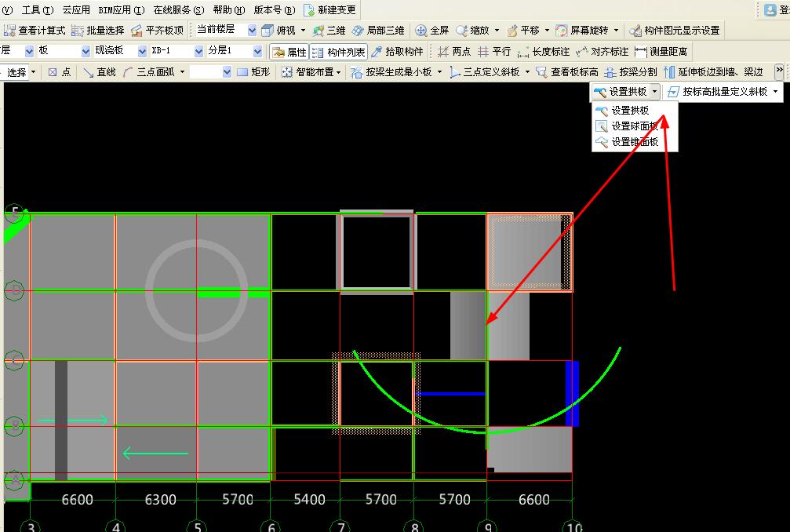Click 查看板标高 tool
790x532 pixels.
tap(566, 72)
